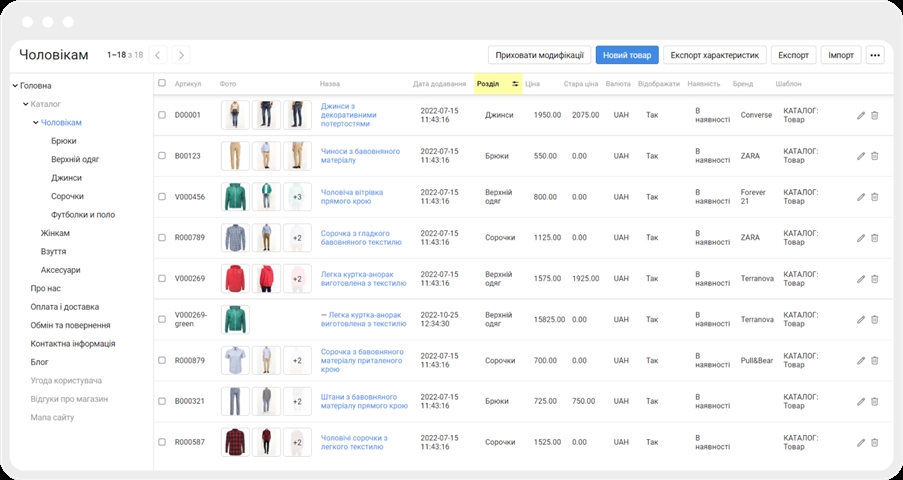Viewport: 903px width, 480px height.
Task: Expand the +3 extra photos for product V000456
Action: coord(297,197)
